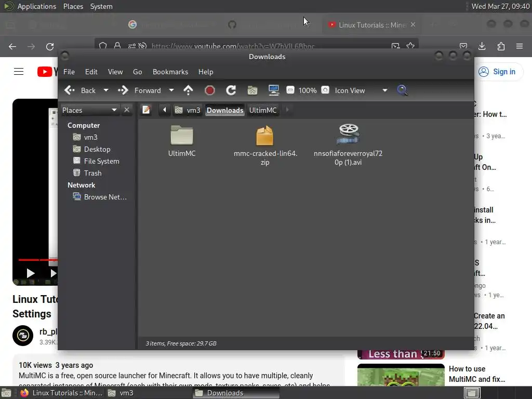Open the System menu in top panel
The image size is (532, 399).
tap(101, 6)
